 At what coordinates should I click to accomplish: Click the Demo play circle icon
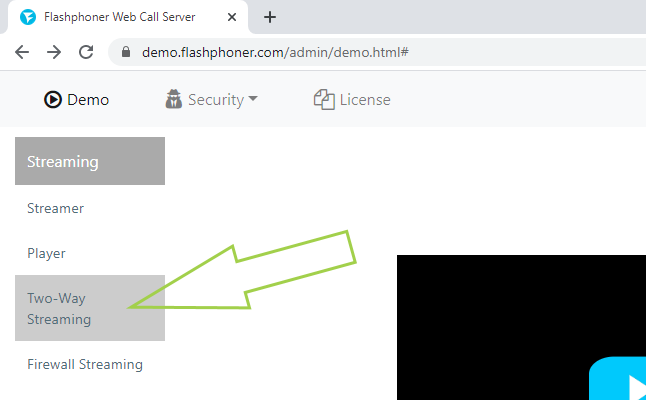click(x=53, y=100)
